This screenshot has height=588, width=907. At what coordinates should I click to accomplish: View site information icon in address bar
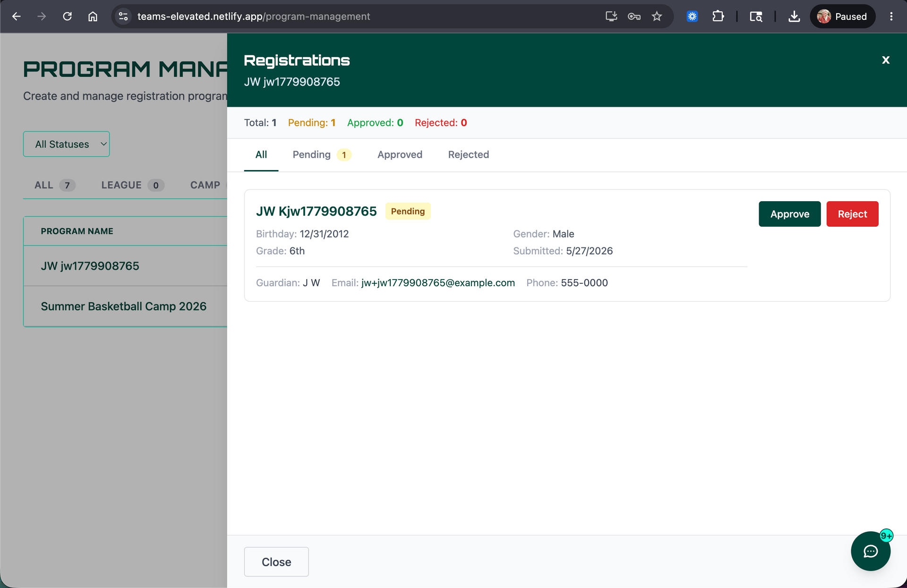[123, 17]
